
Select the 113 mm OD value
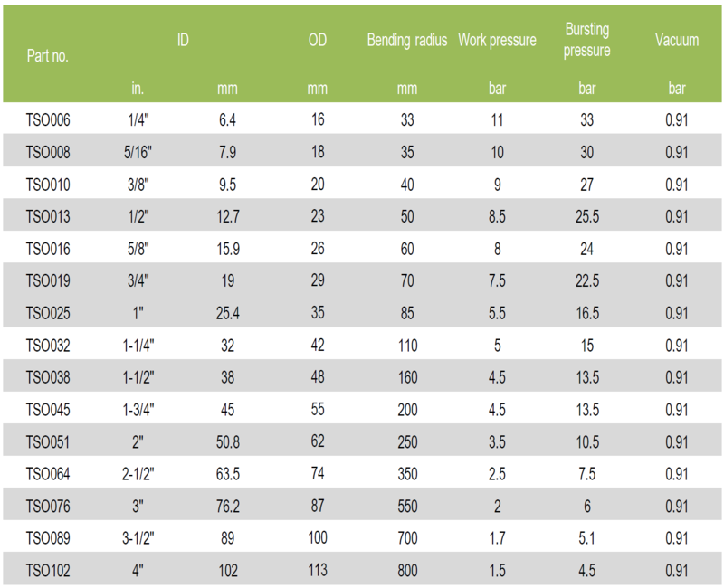coord(317,571)
